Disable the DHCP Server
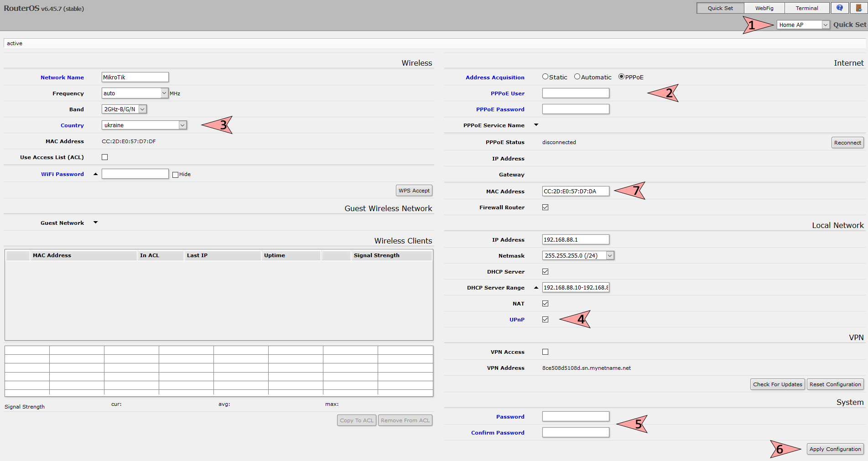Viewport: 868px width, 461px height. 545,271
